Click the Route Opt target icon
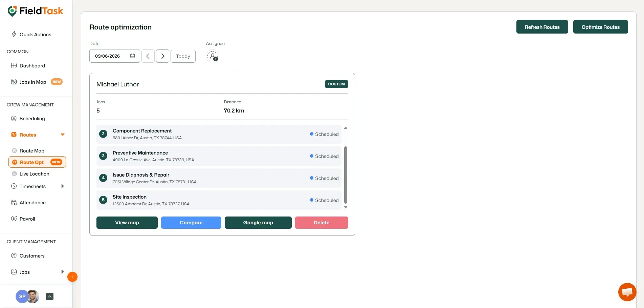Image resolution: width=644 pixels, height=308 pixels. coord(15,162)
